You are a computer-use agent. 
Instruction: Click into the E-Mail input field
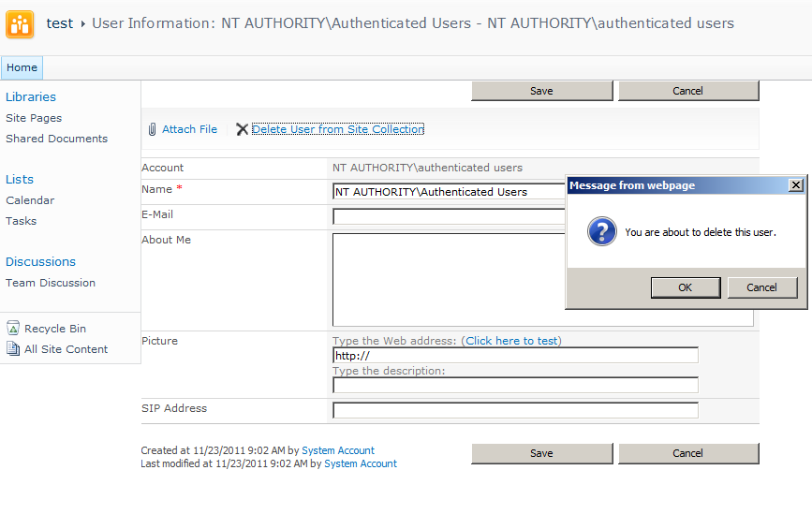point(449,216)
